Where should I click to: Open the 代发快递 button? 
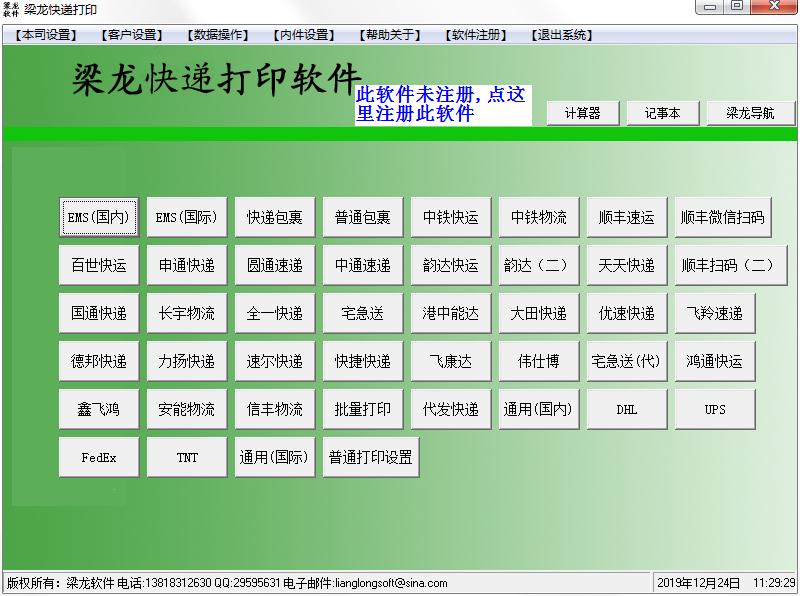pos(451,409)
